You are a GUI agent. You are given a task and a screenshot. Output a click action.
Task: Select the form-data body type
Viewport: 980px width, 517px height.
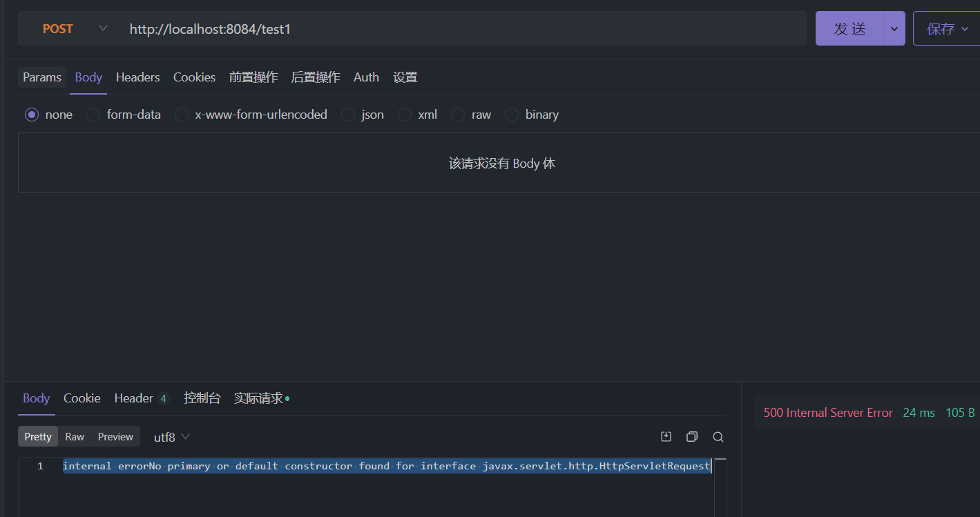coord(93,115)
